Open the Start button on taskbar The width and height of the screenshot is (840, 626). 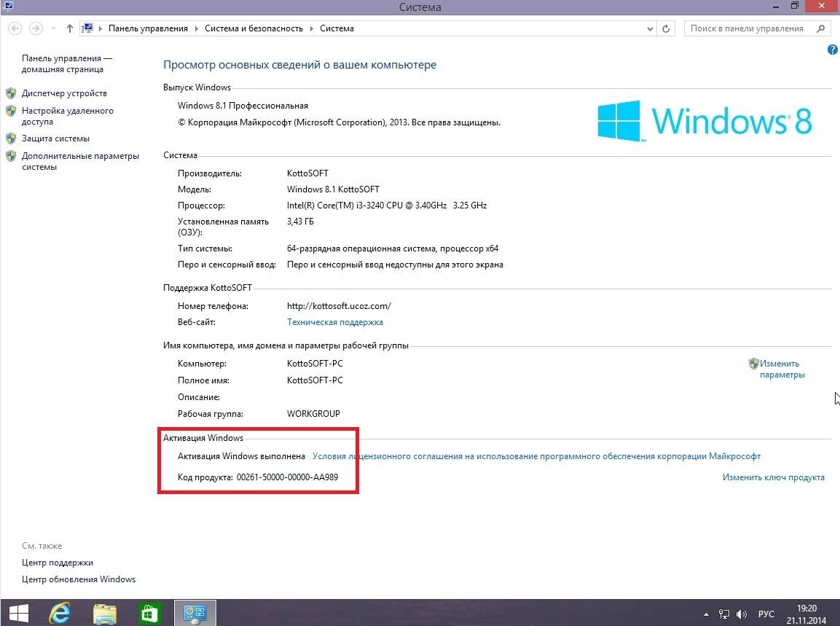click(x=19, y=613)
